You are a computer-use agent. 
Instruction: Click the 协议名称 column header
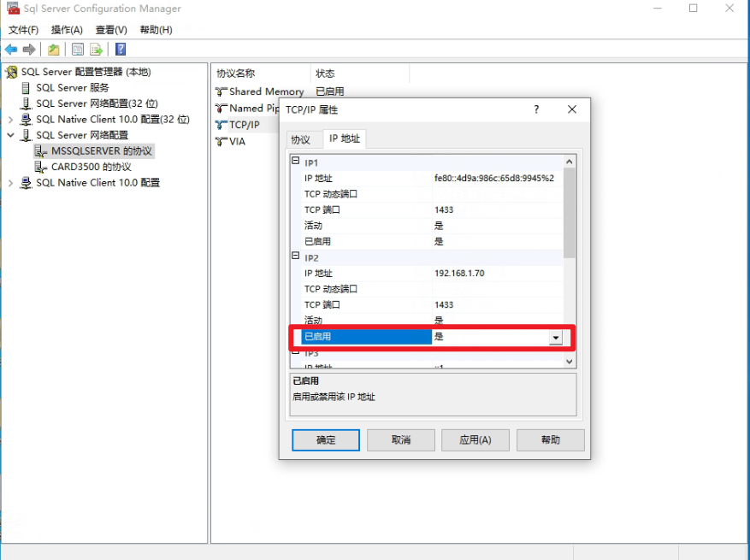tap(263, 74)
